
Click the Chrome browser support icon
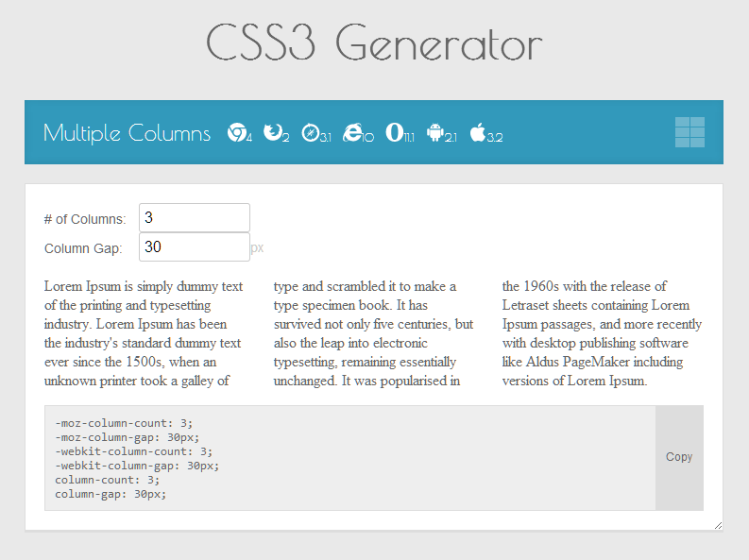click(236, 133)
